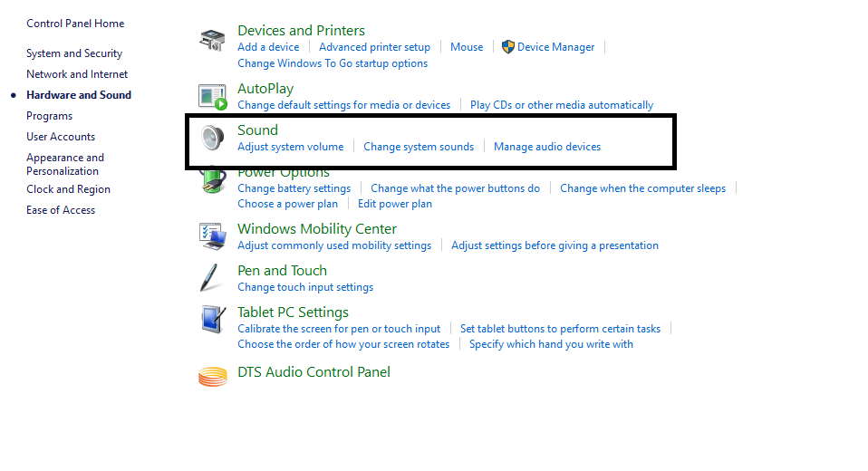The width and height of the screenshot is (868, 471).
Task: Click the Tablet PC Settings icon
Action: [x=213, y=320]
